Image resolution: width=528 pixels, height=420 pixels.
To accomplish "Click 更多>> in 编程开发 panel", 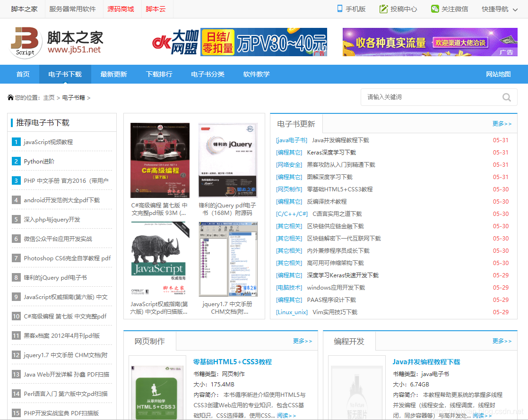I will coord(502,341).
